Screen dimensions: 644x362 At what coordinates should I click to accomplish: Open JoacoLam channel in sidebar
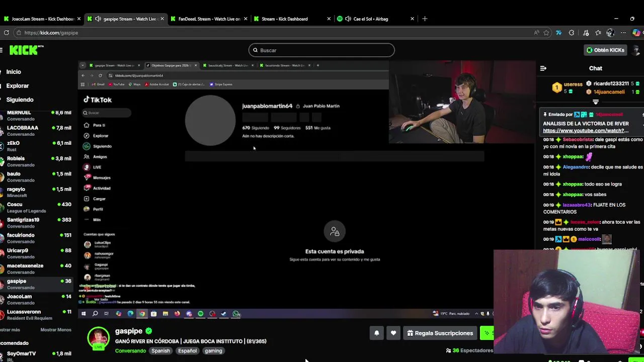point(36,300)
